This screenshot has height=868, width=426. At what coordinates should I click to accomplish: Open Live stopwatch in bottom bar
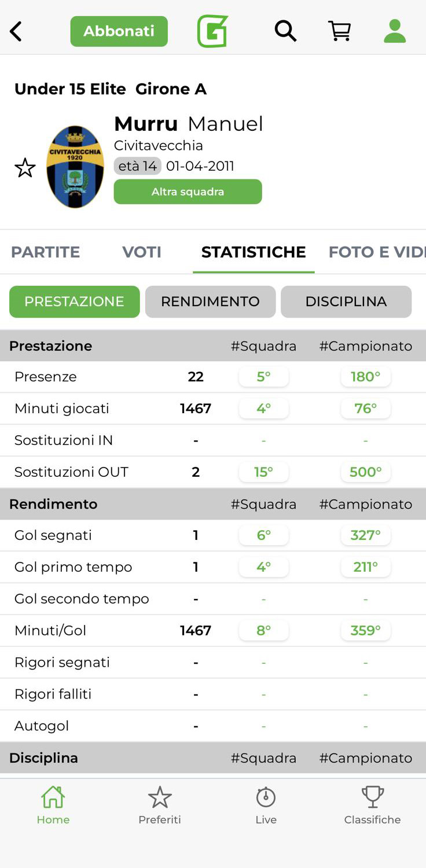tap(266, 804)
